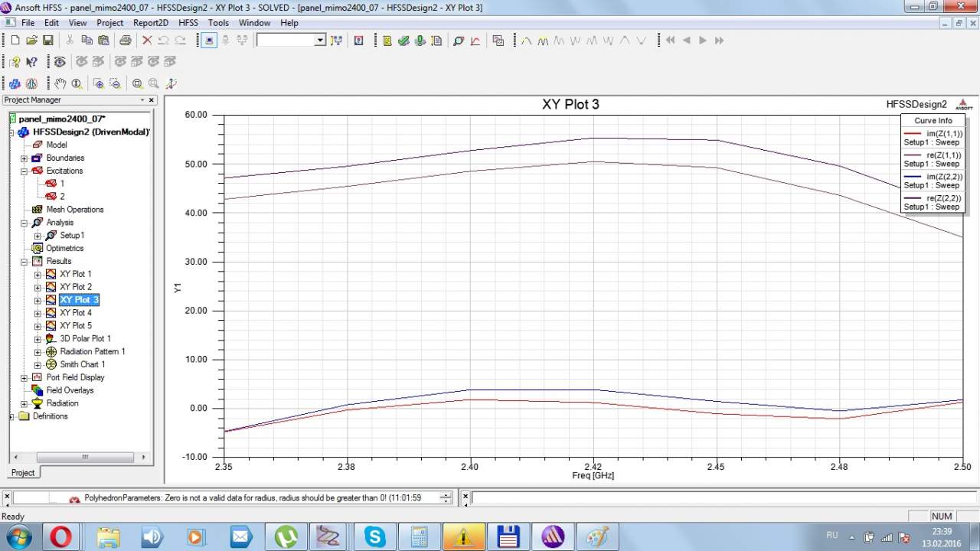Close the Project Manager panel

[151, 100]
